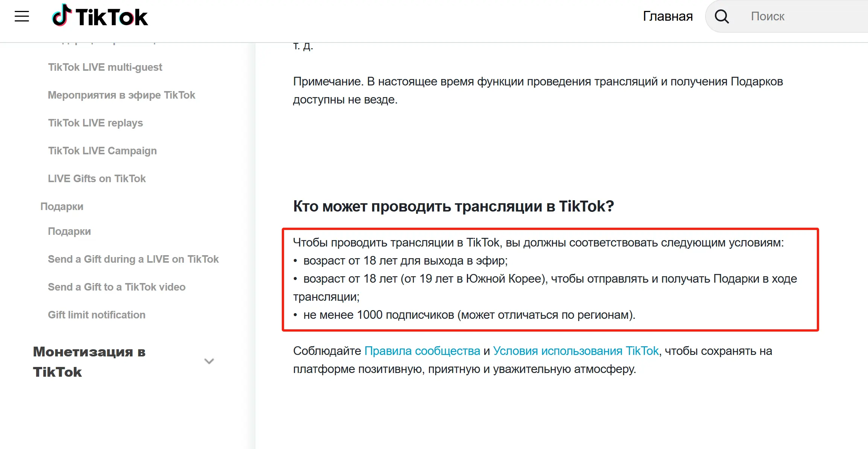Click the Примечание paragraph text
This screenshot has width=868, height=449.
click(x=538, y=91)
